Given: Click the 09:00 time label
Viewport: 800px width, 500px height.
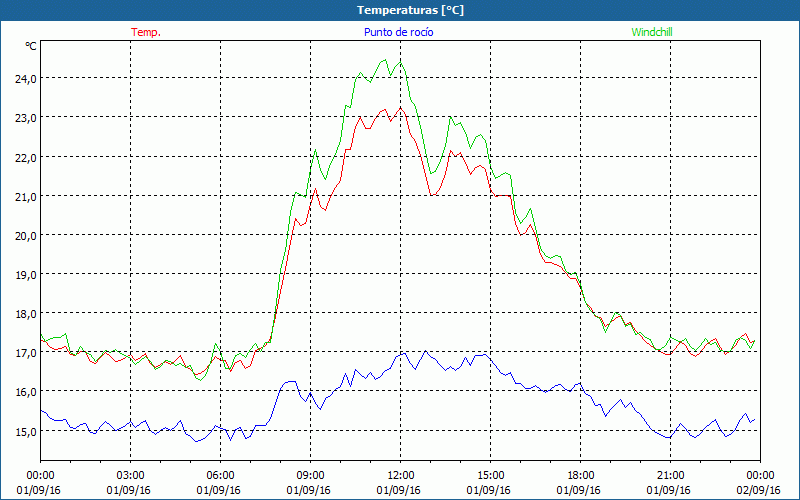Looking at the screenshot, I should click(x=310, y=475).
